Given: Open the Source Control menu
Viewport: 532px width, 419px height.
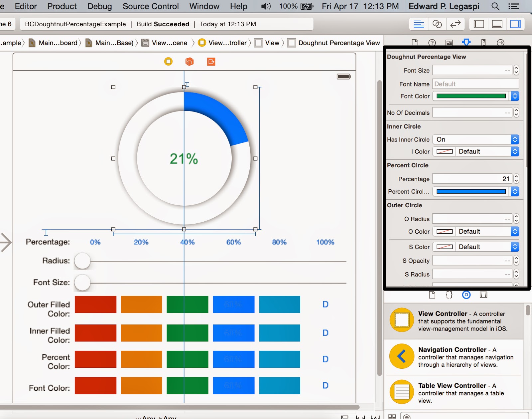Looking at the screenshot, I should pyautogui.click(x=151, y=6).
